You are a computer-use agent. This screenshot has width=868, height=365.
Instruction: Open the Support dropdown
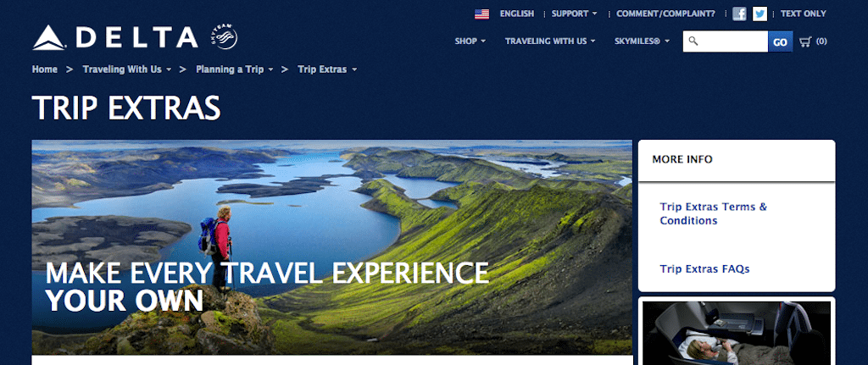click(x=574, y=14)
